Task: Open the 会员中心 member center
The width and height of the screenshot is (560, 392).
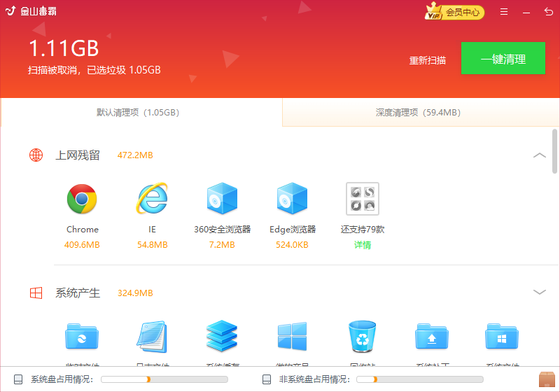Action: tap(463, 13)
